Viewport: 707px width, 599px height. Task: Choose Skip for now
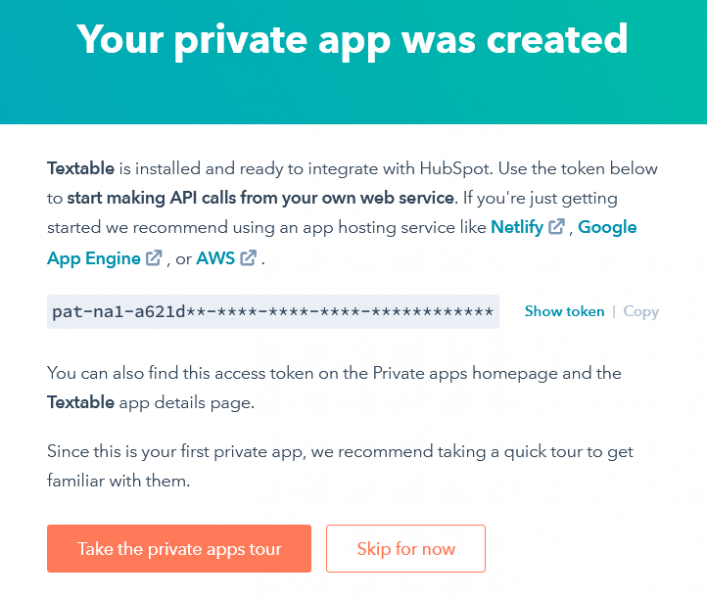coord(406,548)
